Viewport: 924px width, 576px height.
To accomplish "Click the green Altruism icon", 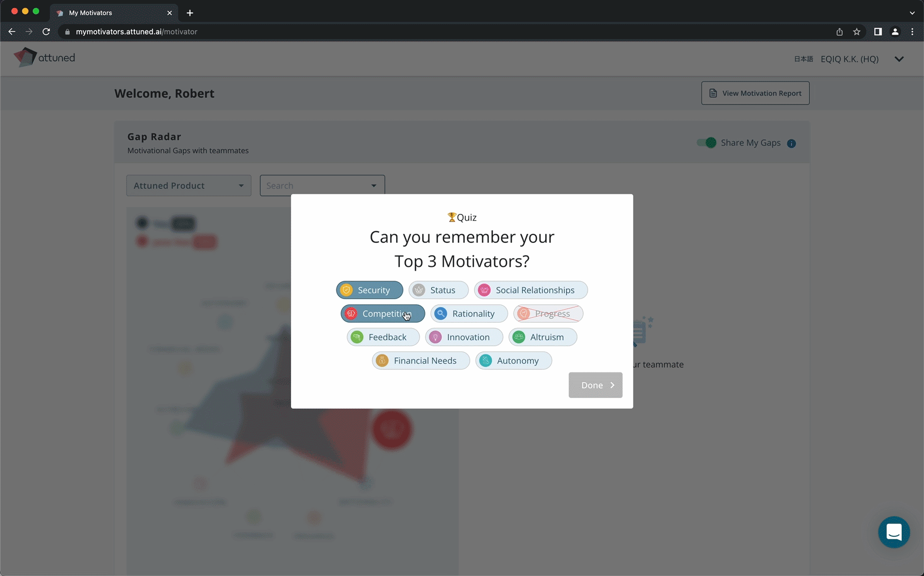I will tap(519, 337).
